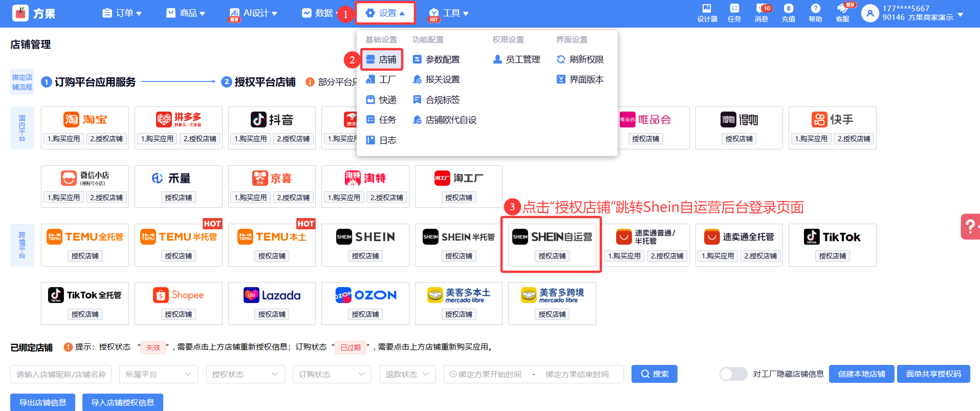Select 报关设置 menu item
Screen dimensions: 980x411
[436, 79]
